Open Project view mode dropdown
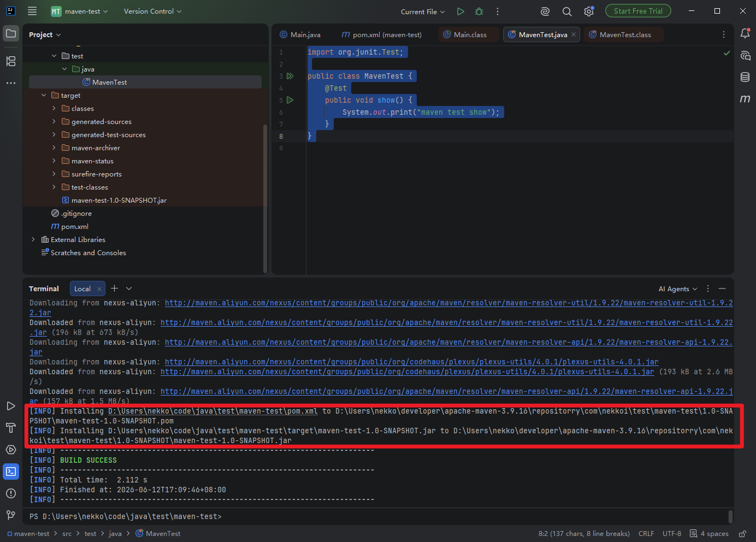This screenshot has width=756, height=542. point(45,34)
